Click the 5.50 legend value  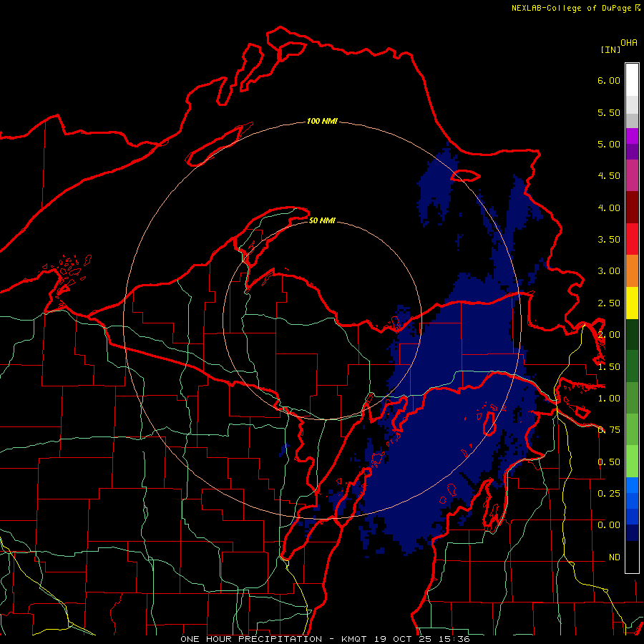pyautogui.click(x=609, y=112)
